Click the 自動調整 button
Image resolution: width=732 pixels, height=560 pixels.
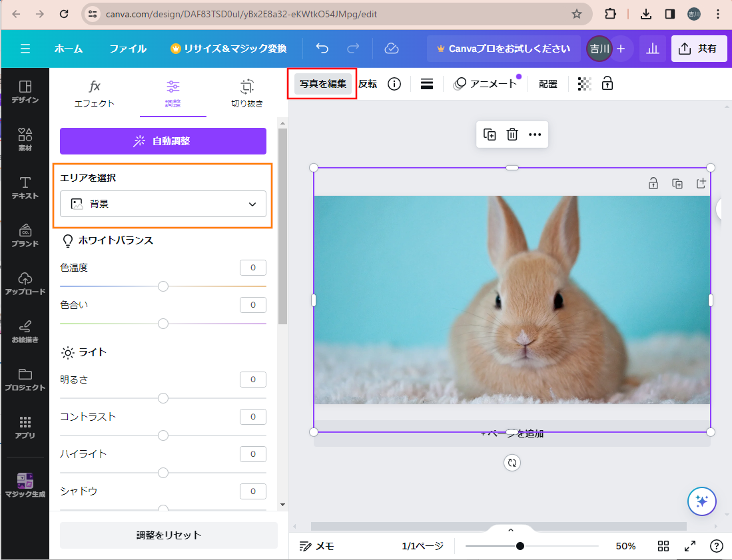[163, 141]
